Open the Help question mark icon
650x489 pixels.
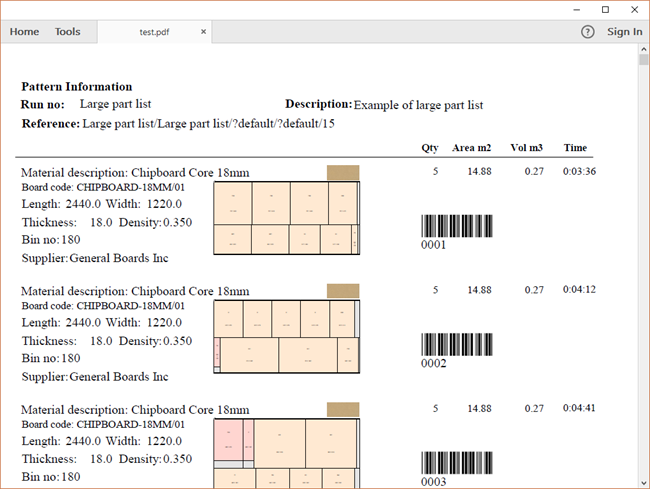click(588, 32)
